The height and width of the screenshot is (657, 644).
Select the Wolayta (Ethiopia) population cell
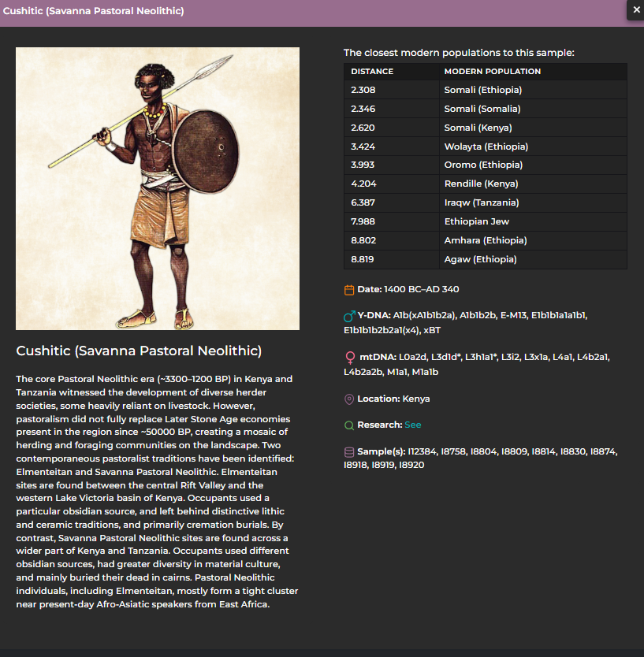(x=534, y=147)
